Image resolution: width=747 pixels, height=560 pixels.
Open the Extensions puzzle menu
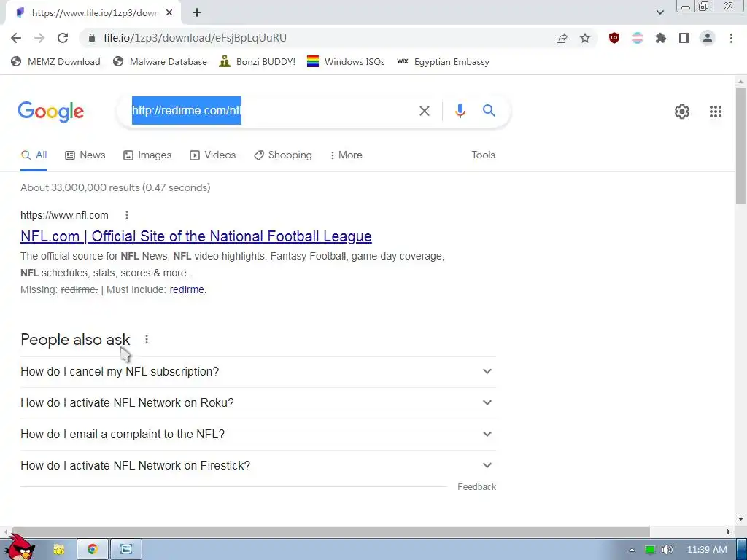click(661, 38)
